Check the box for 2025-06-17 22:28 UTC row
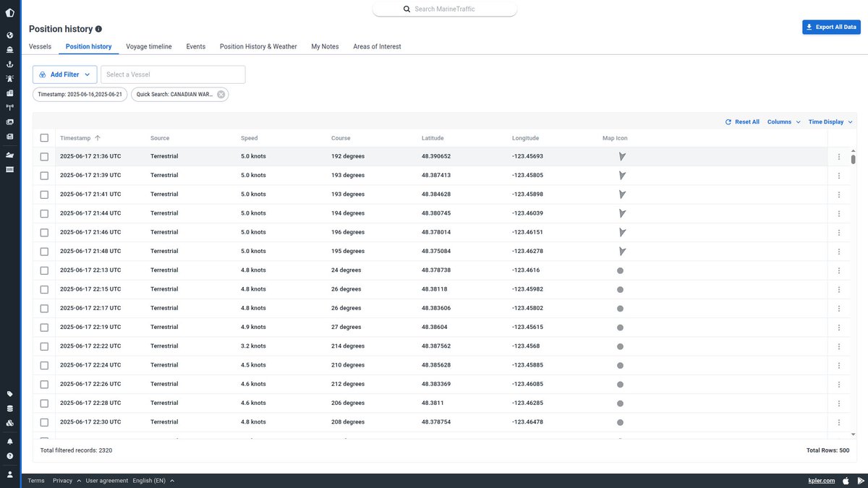Screen dimensions: 868x488 (x=44, y=403)
